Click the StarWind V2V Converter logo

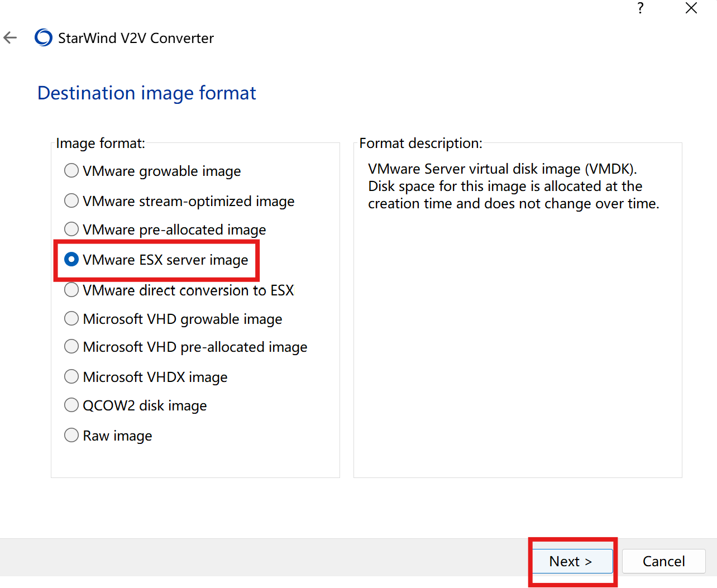43,38
